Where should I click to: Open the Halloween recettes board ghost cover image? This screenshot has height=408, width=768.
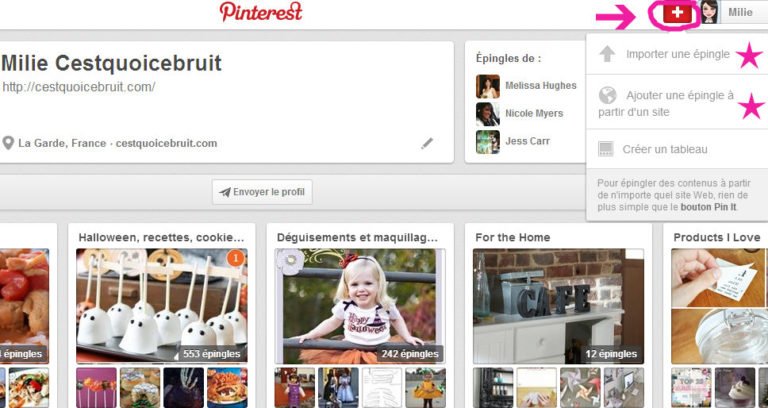pyautogui.click(x=162, y=306)
